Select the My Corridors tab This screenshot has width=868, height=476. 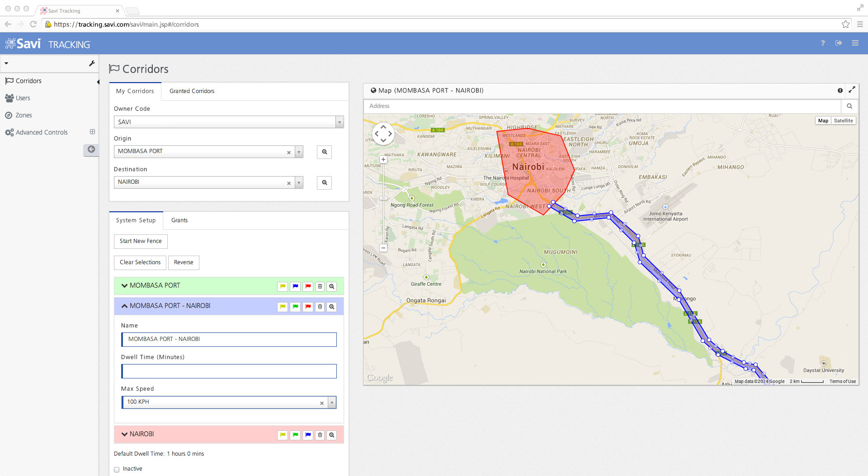tap(135, 91)
